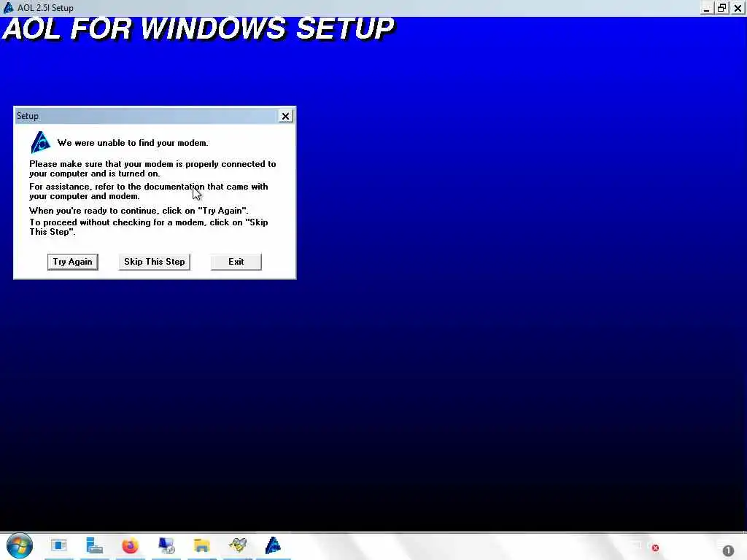The image size is (747, 560).
Task: Open the notification badge showing 1
Action: coord(728,551)
